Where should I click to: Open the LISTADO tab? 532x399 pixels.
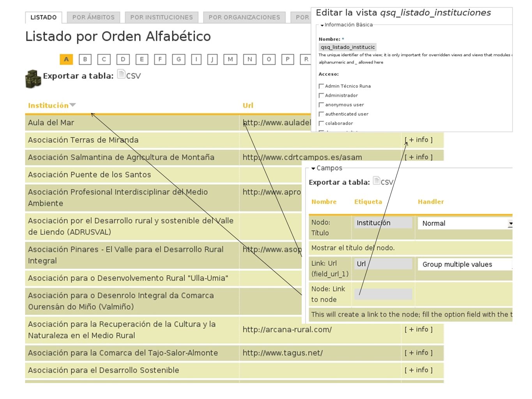[44, 18]
